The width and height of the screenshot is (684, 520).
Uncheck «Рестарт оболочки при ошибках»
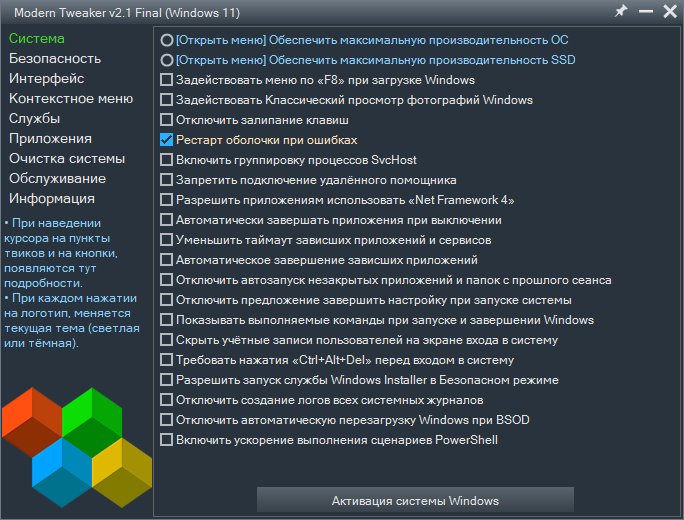click(167, 140)
